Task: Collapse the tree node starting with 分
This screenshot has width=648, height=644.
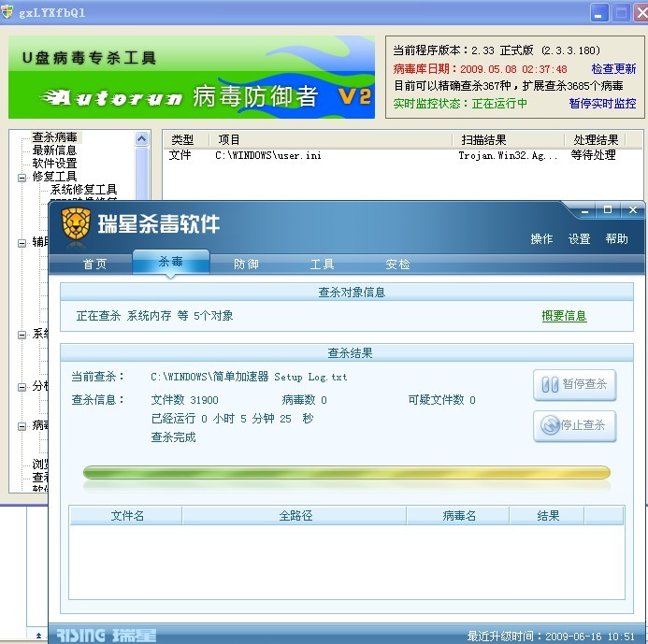Action: 22,388
